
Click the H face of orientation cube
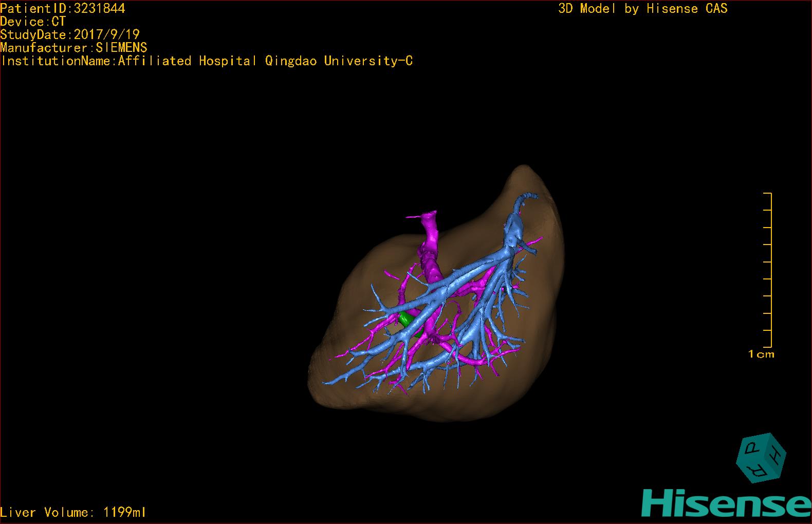pyautogui.click(x=776, y=455)
